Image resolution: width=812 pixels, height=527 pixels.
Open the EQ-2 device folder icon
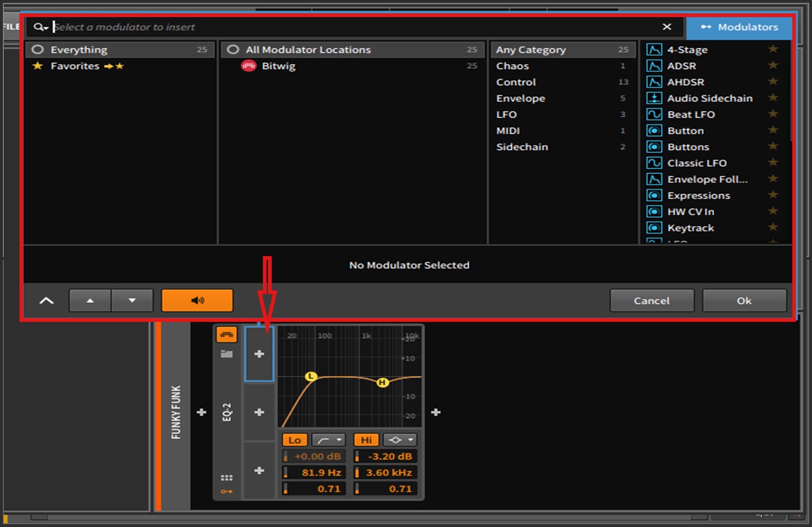click(227, 354)
